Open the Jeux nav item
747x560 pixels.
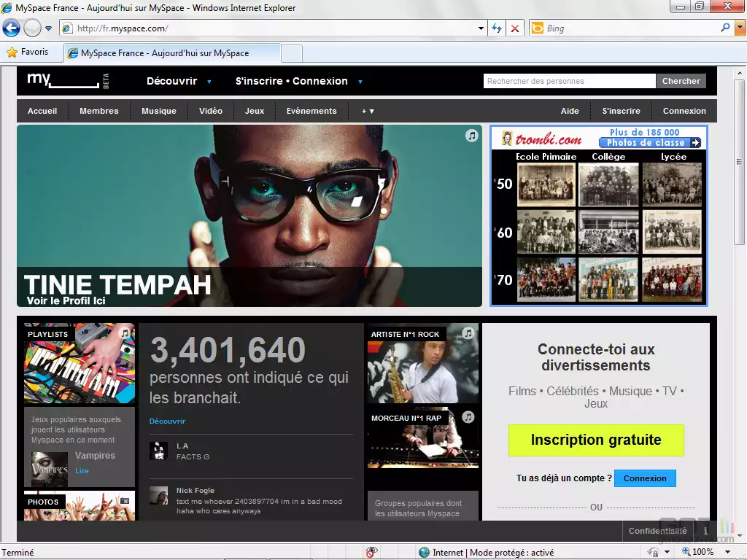[255, 111]
